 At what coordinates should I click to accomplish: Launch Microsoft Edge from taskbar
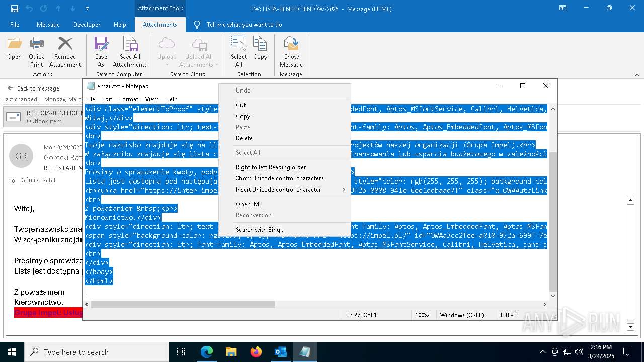(207, 352)
